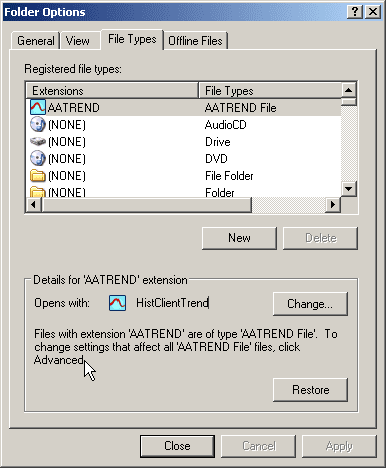
Task: Click the Drive icon in list
Action: pyautogui.click(x=37, y=142)
